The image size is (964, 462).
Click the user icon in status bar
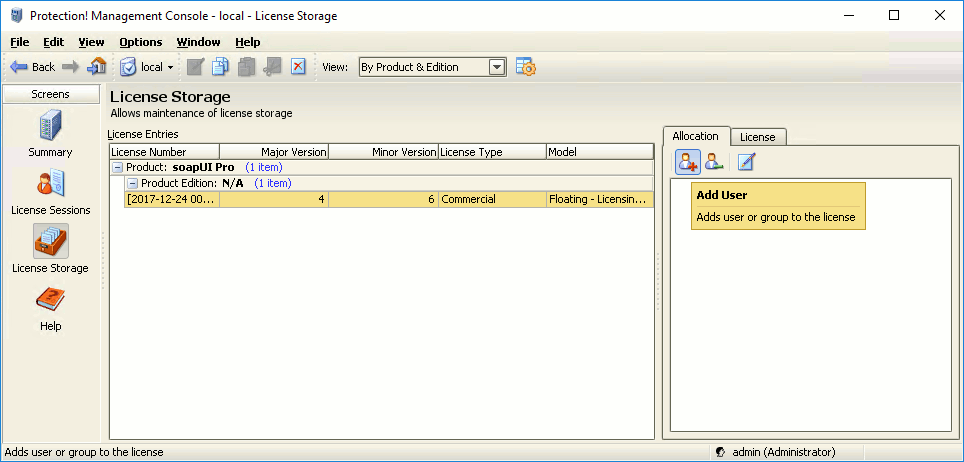click(721, 452)
